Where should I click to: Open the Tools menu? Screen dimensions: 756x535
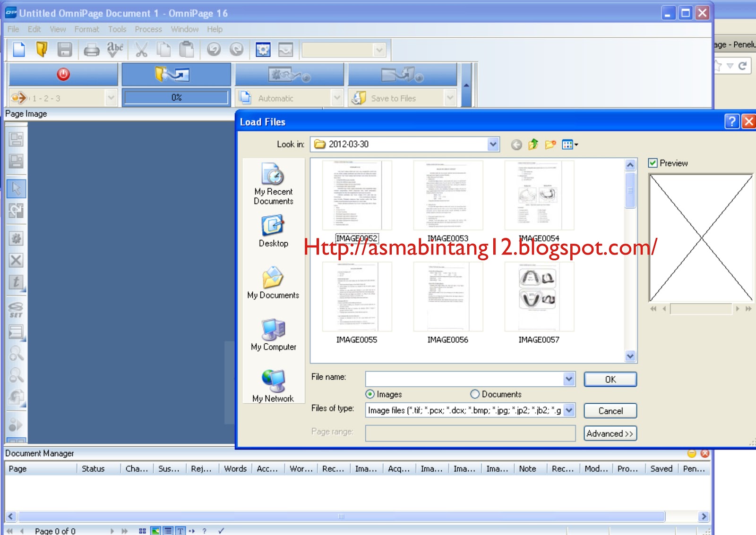(117, 29)
